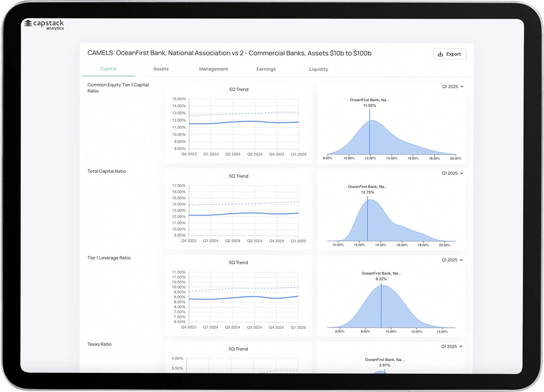Click the Total Capital Ratio label
The height and width of the screenshot is (392, 544).
coord(107,171)
